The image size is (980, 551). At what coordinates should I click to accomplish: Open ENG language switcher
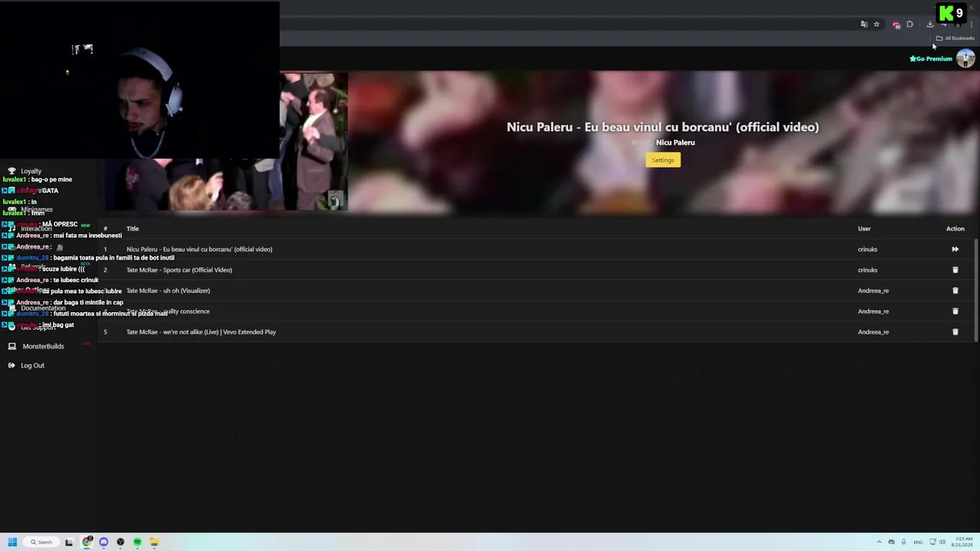(918, 542)
